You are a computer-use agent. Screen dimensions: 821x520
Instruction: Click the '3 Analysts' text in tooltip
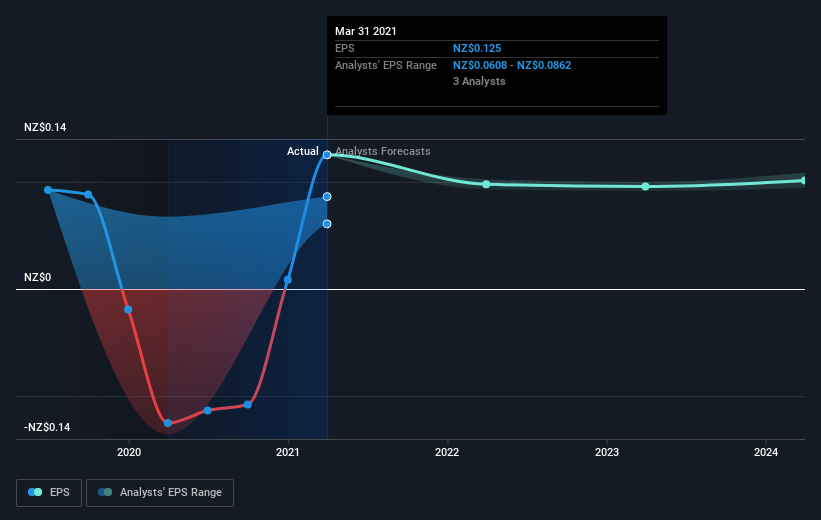[479, 81]
